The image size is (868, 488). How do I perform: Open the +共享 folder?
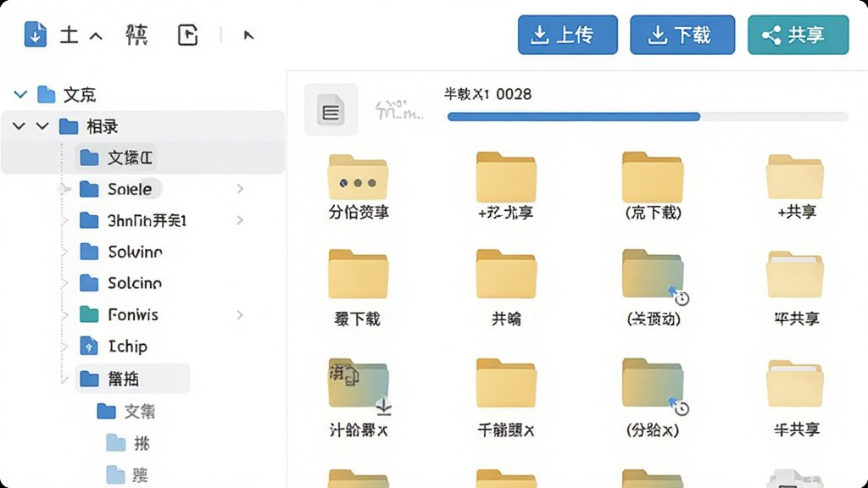(795, 177)
